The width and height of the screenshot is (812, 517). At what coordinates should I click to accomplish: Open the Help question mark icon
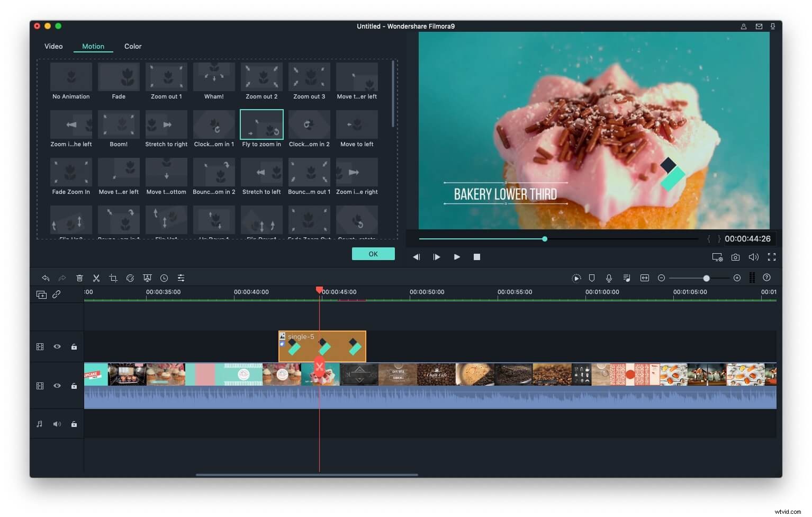point(766,278)
